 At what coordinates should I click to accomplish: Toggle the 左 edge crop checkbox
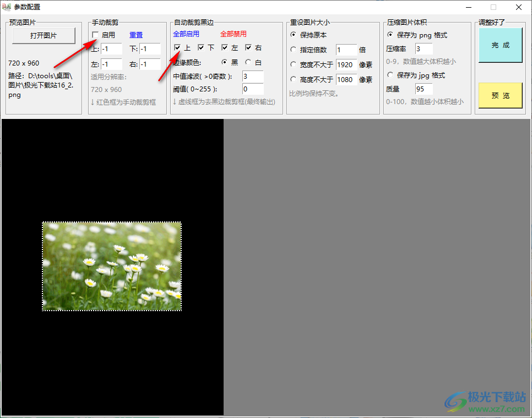click(225, 48)
